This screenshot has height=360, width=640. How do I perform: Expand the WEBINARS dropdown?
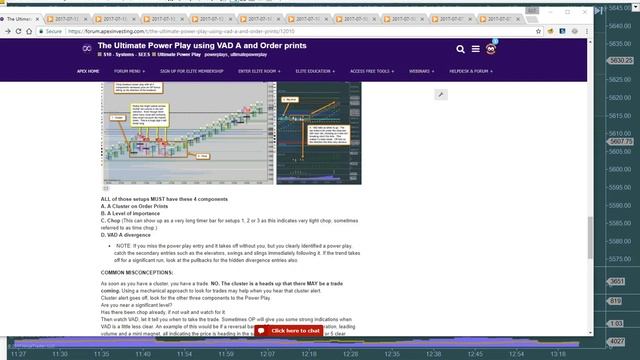(422, 71)
